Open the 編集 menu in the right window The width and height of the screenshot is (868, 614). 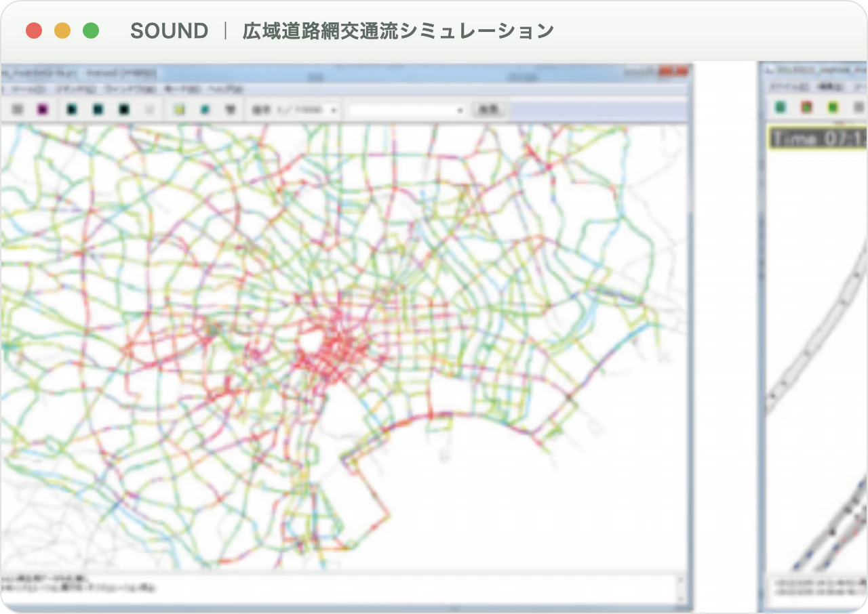point(830,87)
